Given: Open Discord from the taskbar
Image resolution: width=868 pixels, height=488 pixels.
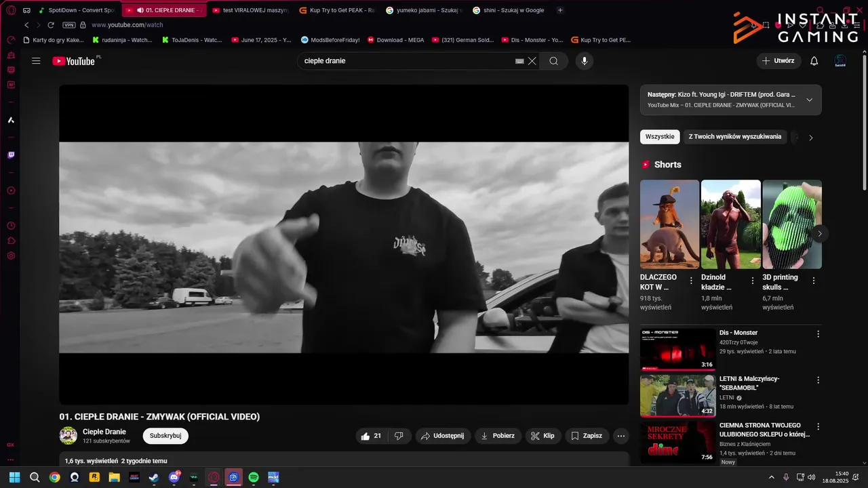Looking at the screenshot, I should point(174,477).
